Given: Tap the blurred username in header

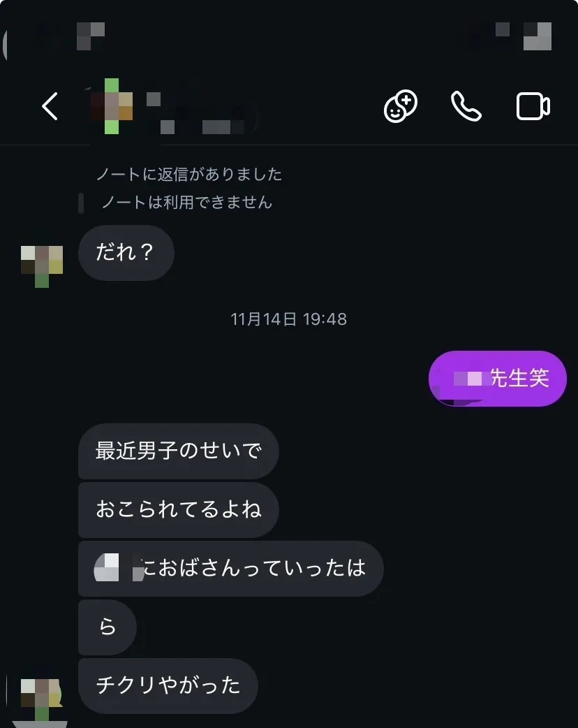Looking at the screenshot, I should click(200, 113).
